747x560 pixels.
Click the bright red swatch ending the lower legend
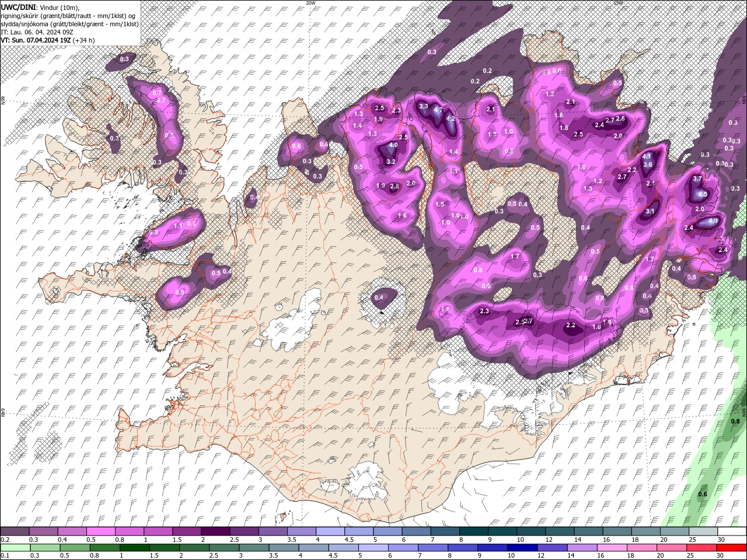tap(731, 547)
